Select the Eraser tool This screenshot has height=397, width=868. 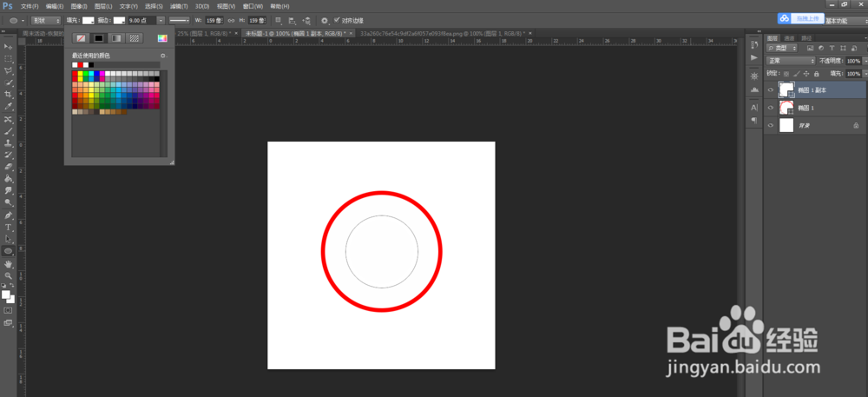tap(9, 167)
